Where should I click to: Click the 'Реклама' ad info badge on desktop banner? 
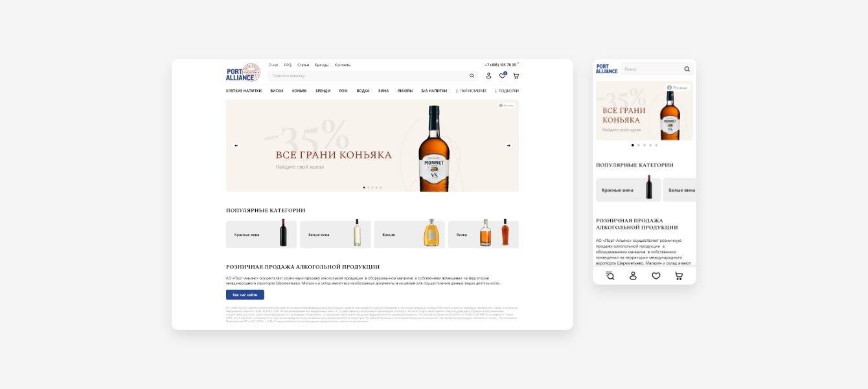tap(507, 105)
